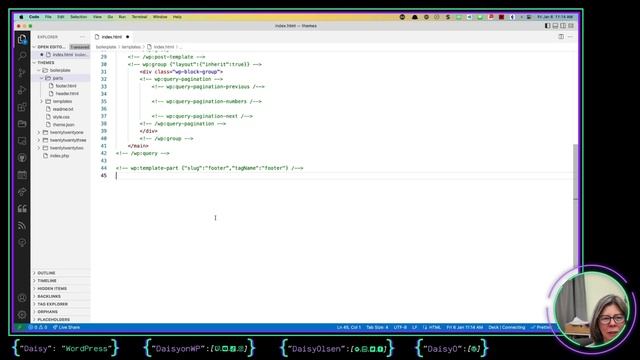Open the Customize Layout icon in the title bar

tap(571, 26)
